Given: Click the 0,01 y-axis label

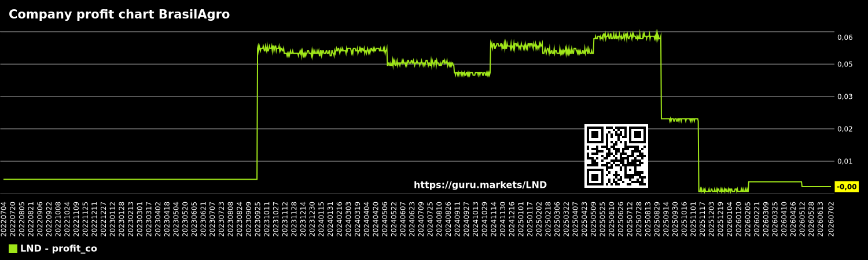Looking at the screenshot, I should click(x=845, y=161).
